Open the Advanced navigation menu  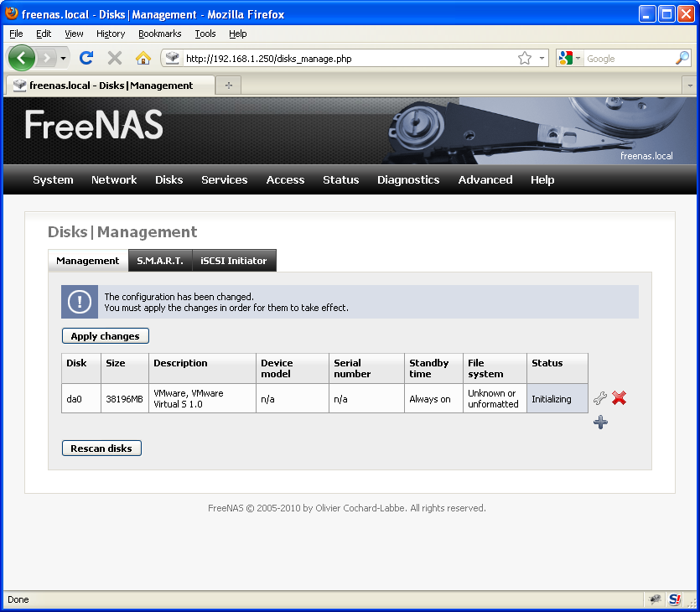pyautogui.click(x=485, y=179)
